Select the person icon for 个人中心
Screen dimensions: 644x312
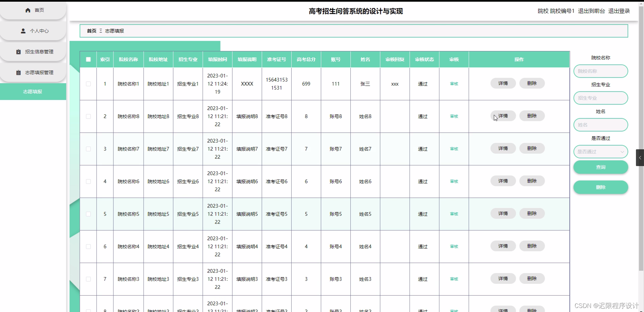point(23,31)
